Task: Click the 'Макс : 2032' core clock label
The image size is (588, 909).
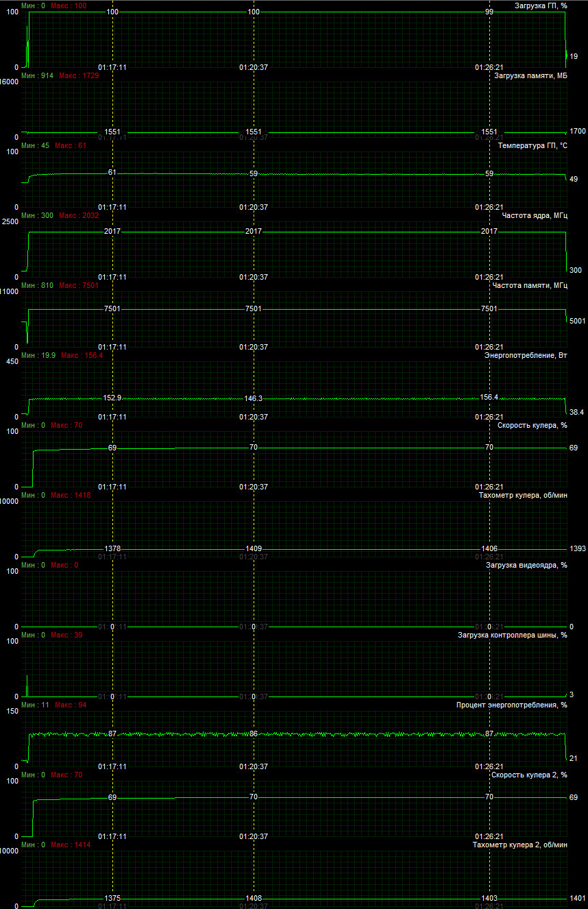Action: point(79,215)
